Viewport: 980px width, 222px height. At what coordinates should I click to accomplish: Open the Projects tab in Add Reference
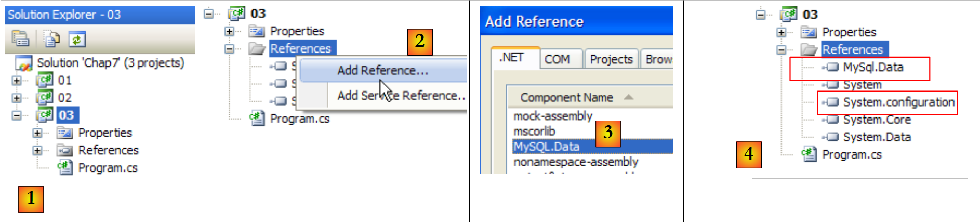pos(611,59)
